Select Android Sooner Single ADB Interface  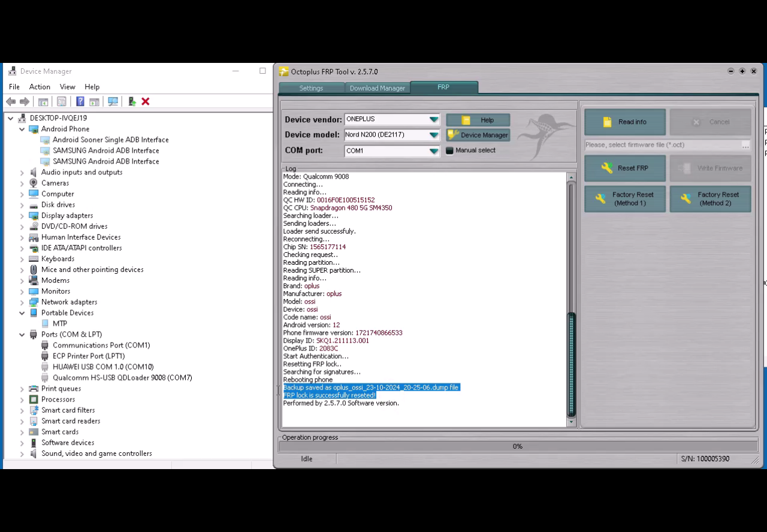[x=110, y=140]
